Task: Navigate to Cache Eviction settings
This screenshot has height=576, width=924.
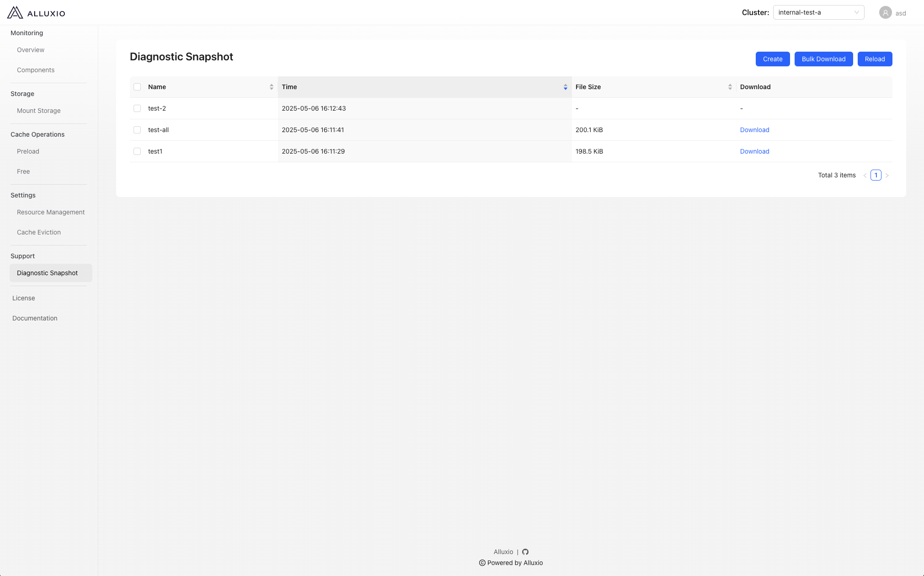Action: click(38, 232)
